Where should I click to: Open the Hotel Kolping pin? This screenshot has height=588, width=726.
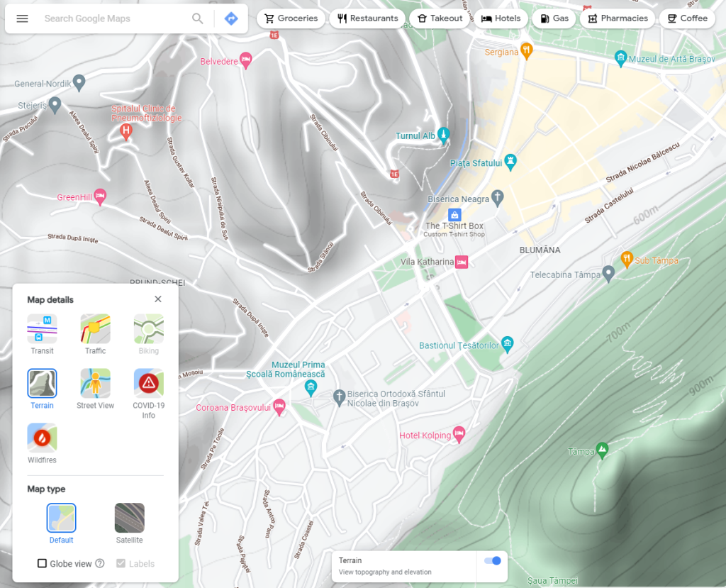(x=459, y=435)
